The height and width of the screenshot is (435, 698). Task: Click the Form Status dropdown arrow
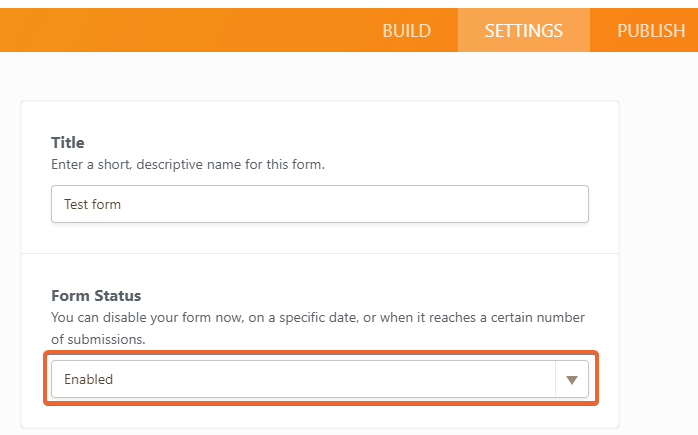[572, 380]
